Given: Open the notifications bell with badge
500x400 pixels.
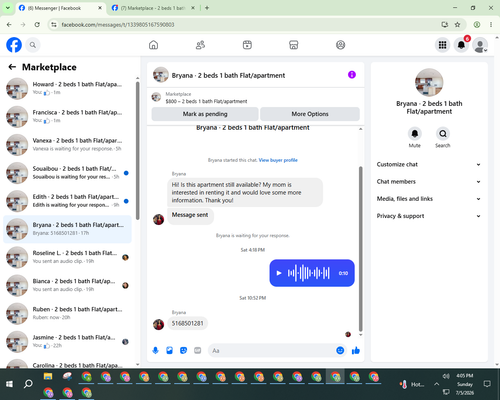Looking at the screenshot, I should pyautogui.click(x=461, y=45).
